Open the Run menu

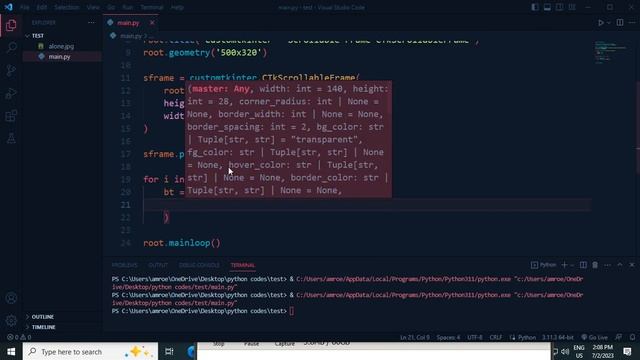(127, 7)
